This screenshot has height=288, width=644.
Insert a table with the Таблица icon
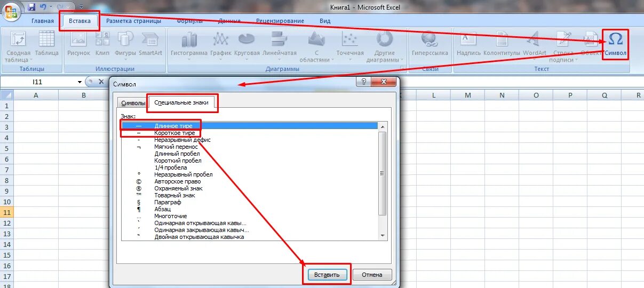(x=47, y=45)
